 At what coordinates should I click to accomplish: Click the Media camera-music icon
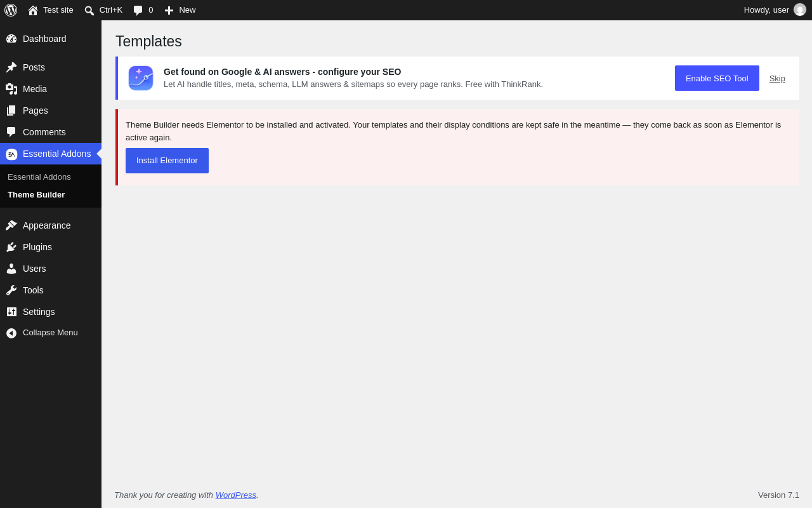click(11, 89)
